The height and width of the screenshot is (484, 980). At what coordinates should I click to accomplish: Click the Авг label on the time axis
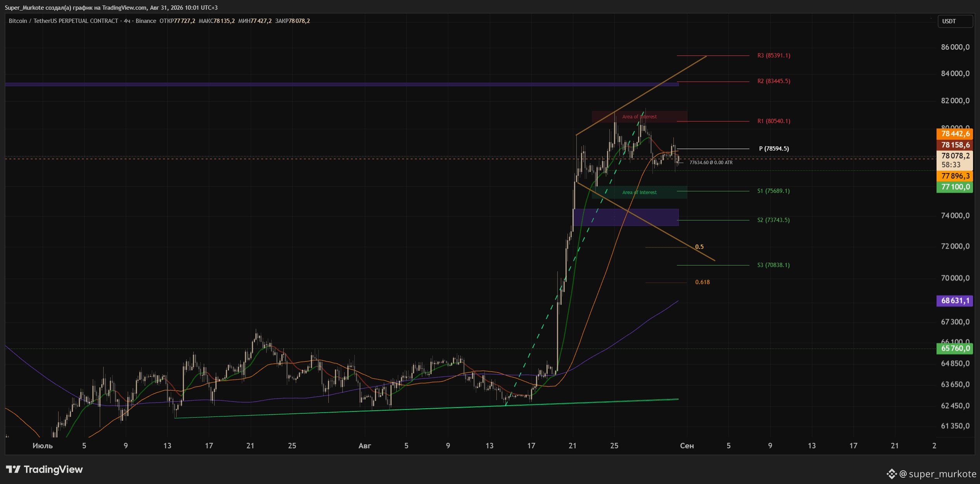(x=364, y=446)
